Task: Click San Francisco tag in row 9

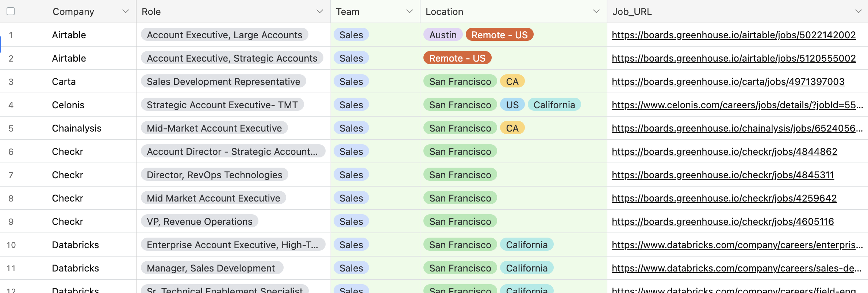Action: pos(460,221)
